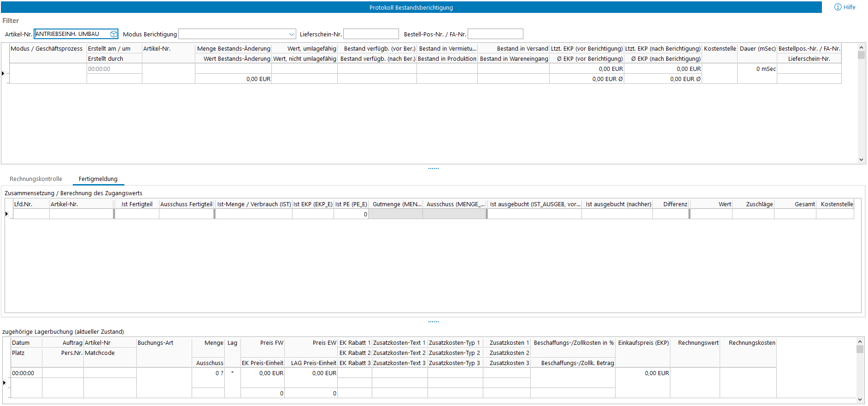Click the Artikel-Nr. filter text field
868x406 pixels.
pos(71,34)
